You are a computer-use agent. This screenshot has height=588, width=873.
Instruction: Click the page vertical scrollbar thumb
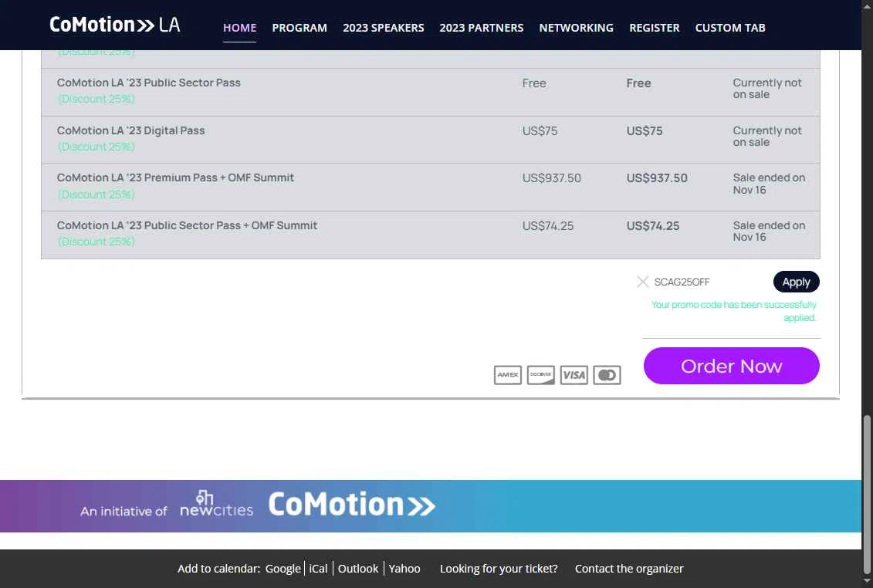point(867,494)
